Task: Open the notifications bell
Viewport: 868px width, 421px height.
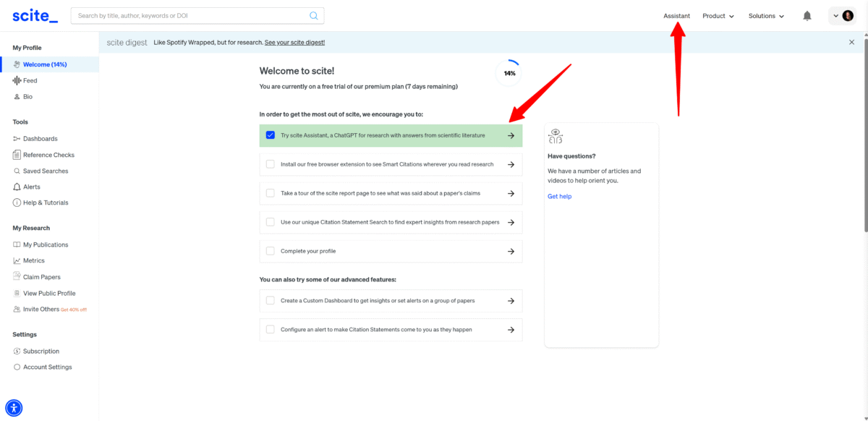Action: 807,16
